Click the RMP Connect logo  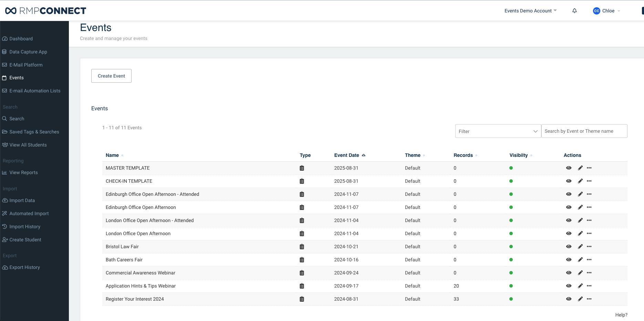pyautogui.click(x=45, y=11)
